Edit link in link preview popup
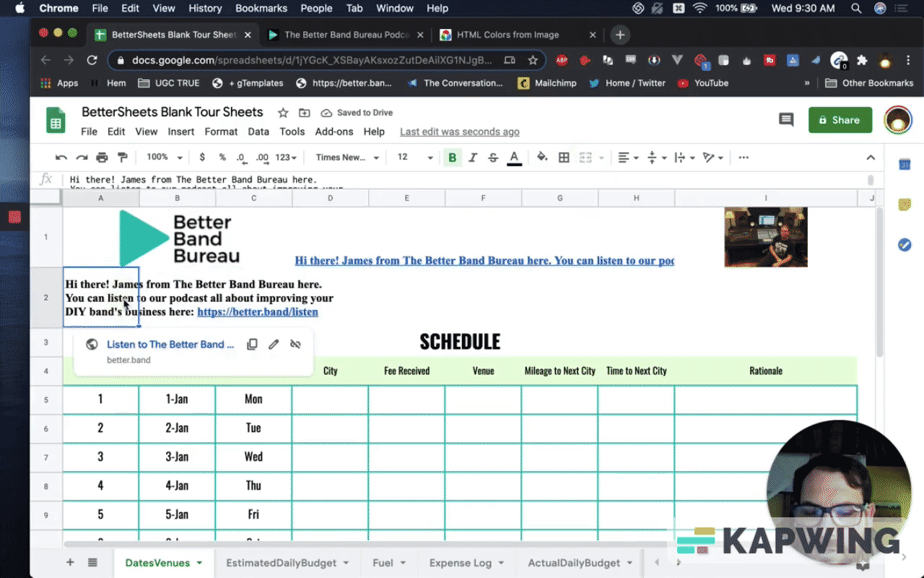This screenshot has width=924, height=578. coord(274,345)
